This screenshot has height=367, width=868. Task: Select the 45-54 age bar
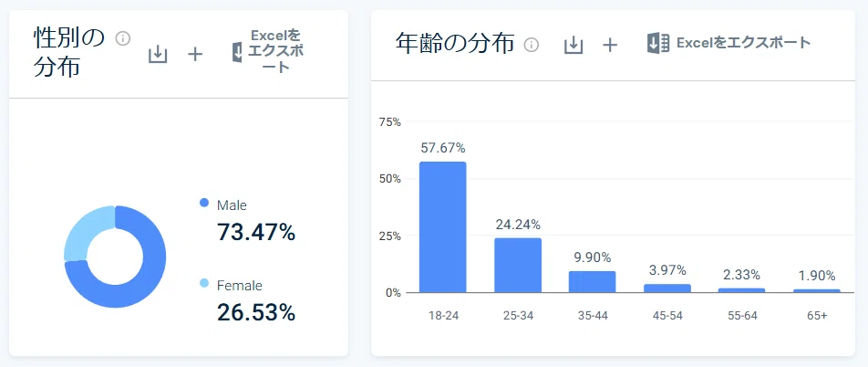pos(667,288)
